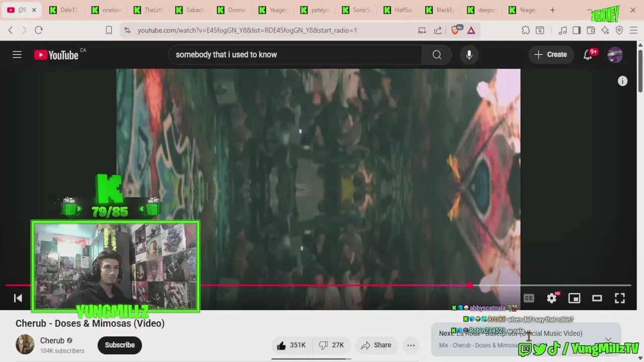
Task: Switch to the Sabach tab
Action: point(190,10)
